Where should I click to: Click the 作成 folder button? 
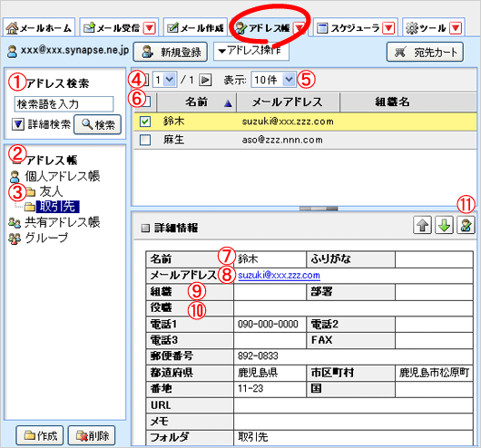click(x=40, y=435)
